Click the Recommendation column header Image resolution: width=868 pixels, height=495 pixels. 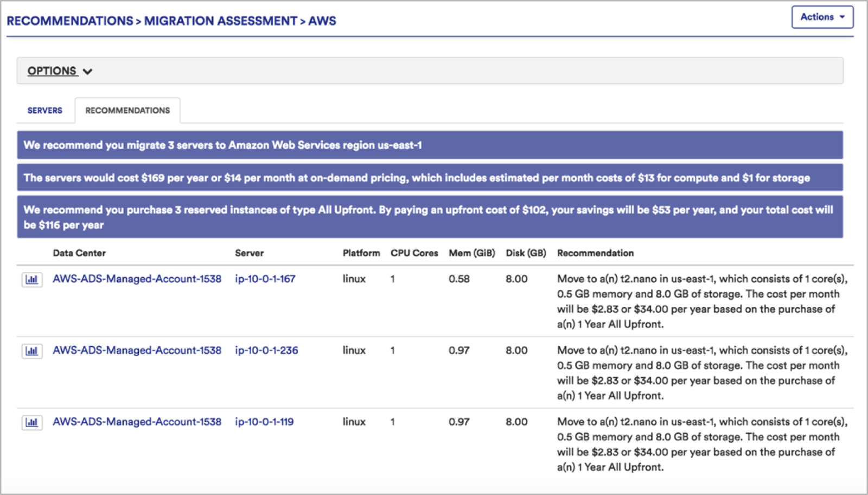[596, 253]
